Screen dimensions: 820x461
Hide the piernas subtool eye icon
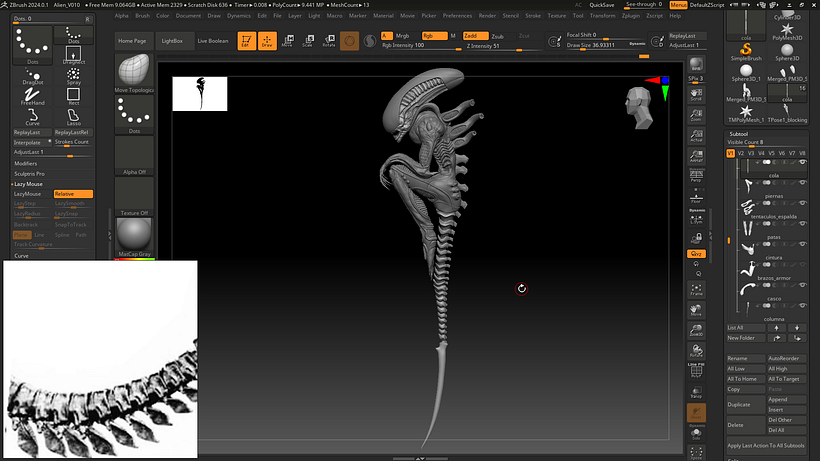click(x=803, y=182)
